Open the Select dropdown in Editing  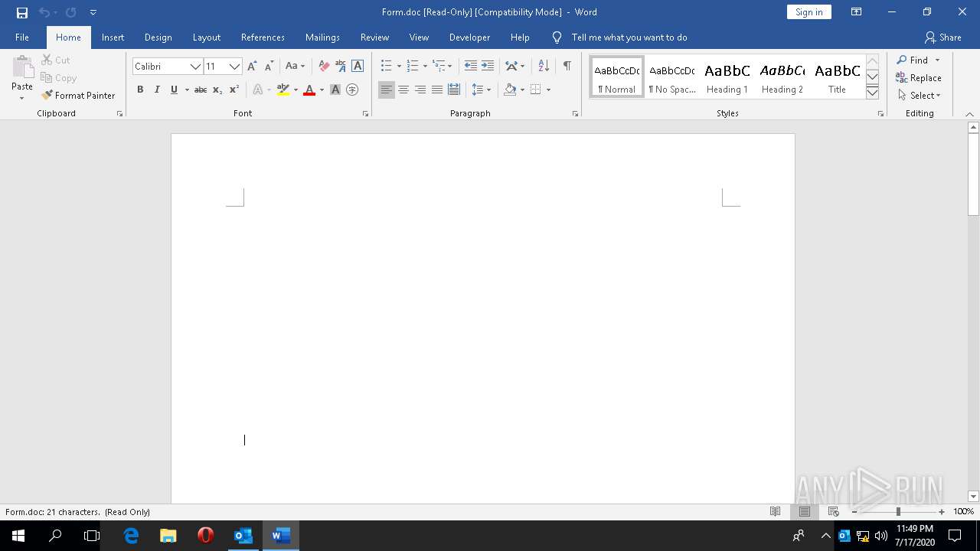click(919, 96)
